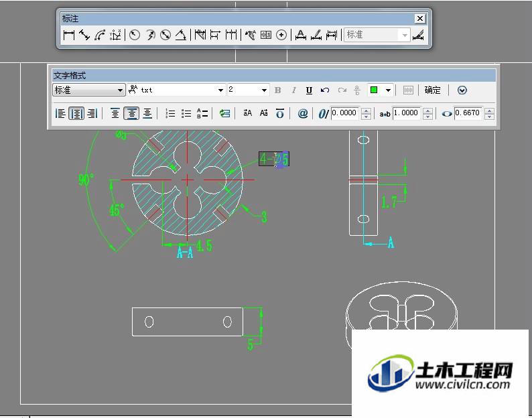Click the Dimension Text Edit icon
The height and width of the screenshot is (418, 532).
click(x=316, y=35)
